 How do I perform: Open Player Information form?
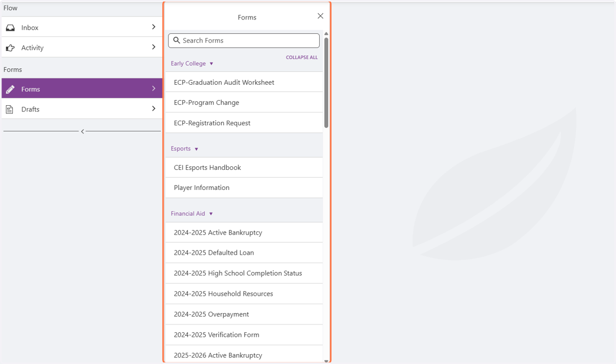click(x=244, y=188)
